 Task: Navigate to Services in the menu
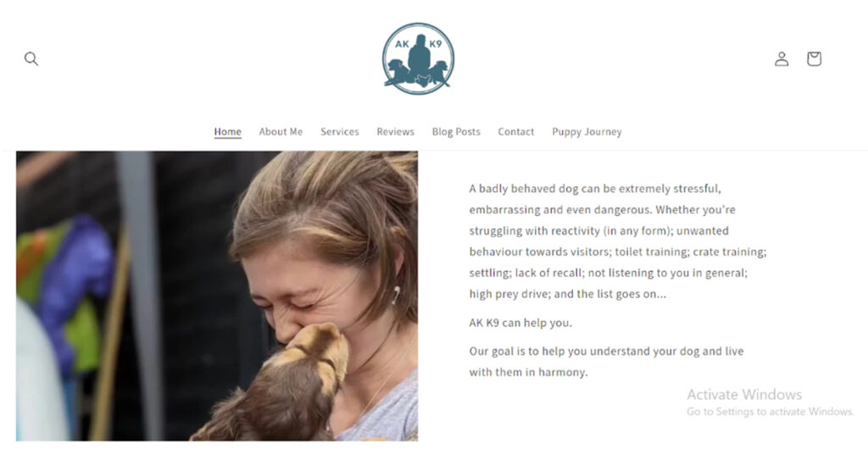point(339,132)
